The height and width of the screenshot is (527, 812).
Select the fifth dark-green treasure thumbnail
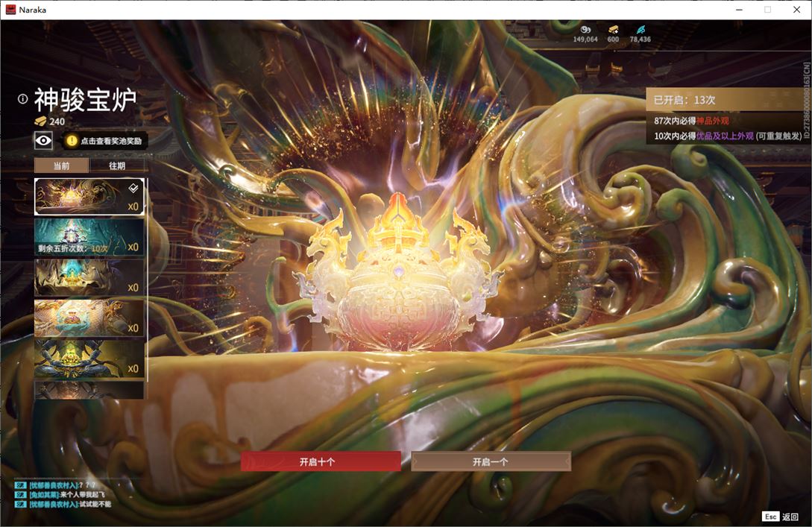[x=89, y=359]
